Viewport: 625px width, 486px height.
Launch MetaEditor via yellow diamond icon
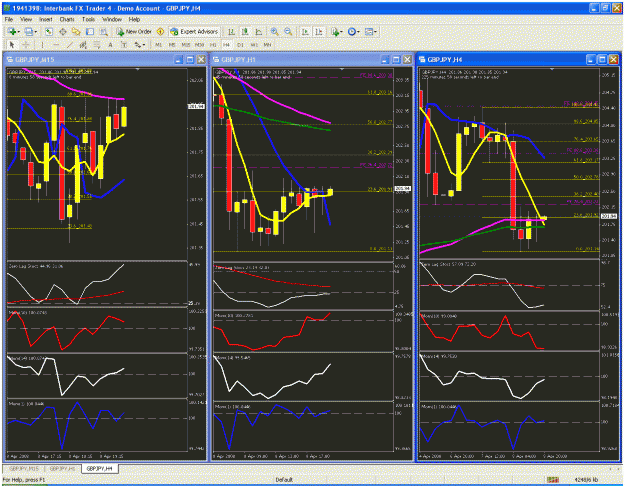click(160, 31)
